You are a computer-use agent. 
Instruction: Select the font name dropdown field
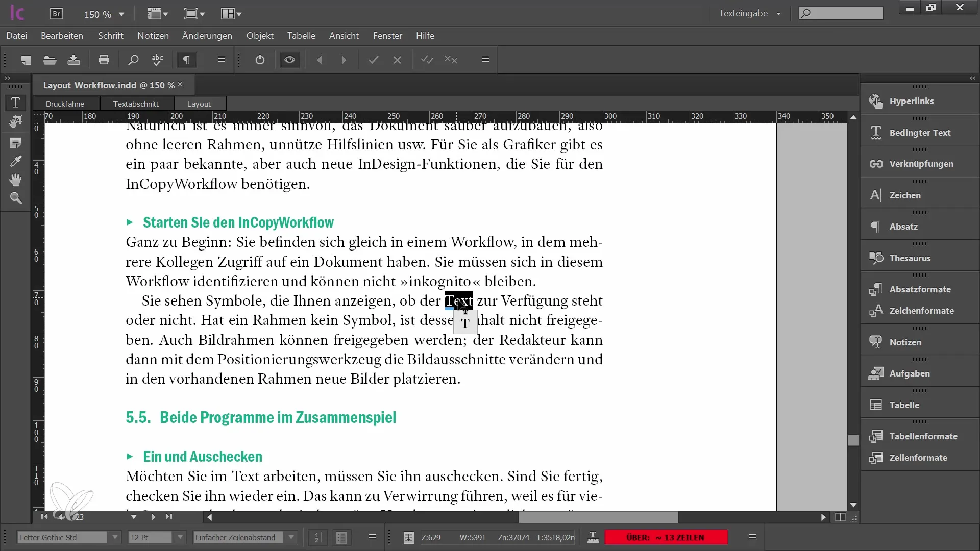pos(65,537)
